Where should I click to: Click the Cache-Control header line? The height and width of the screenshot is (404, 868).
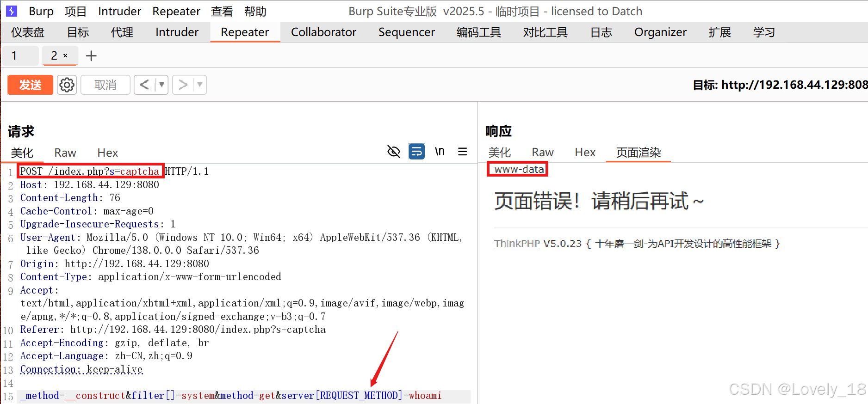pyautogui.click(x=87, y=211)
